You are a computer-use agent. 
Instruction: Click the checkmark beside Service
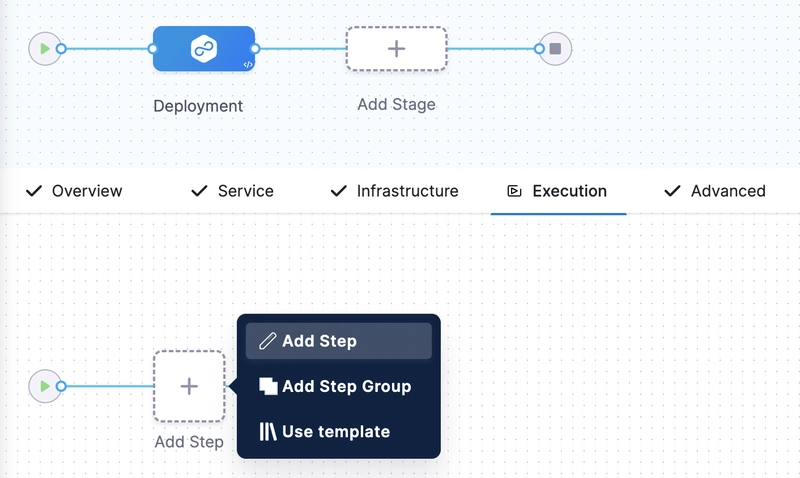pyautogui.click(x=199, y=191)
